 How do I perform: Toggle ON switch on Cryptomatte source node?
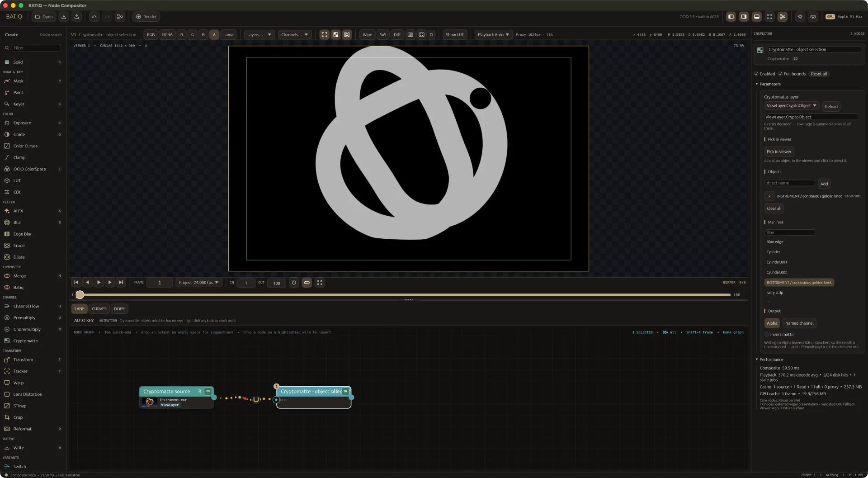(208, 391)
